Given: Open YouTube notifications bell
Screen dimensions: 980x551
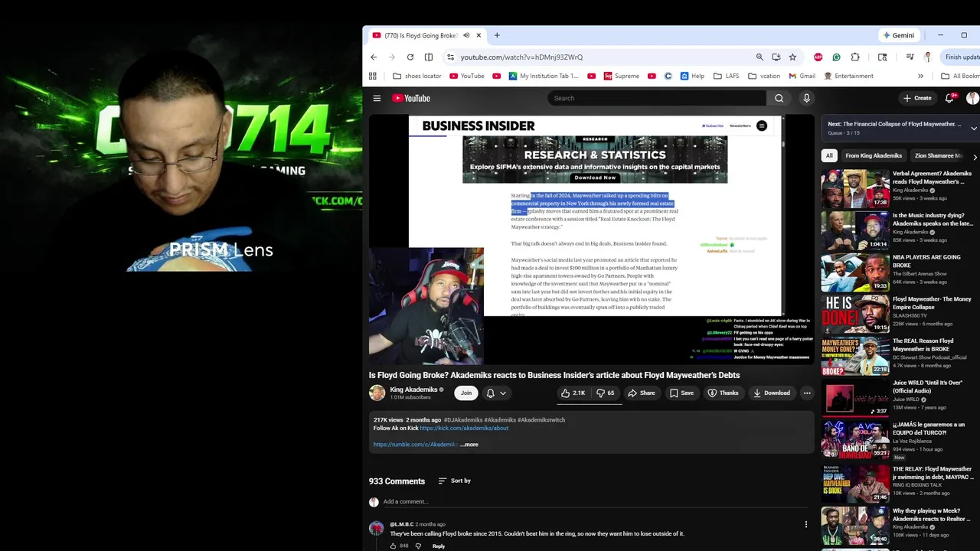Looking at the screenshot, I should tap(949, 98).
